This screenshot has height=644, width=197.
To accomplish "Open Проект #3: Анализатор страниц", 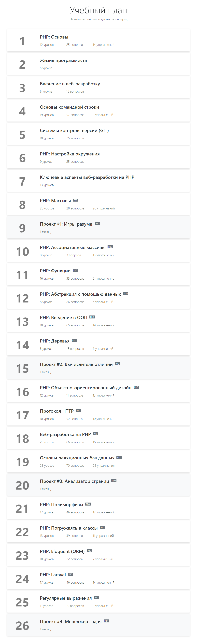I will [98, 484].
